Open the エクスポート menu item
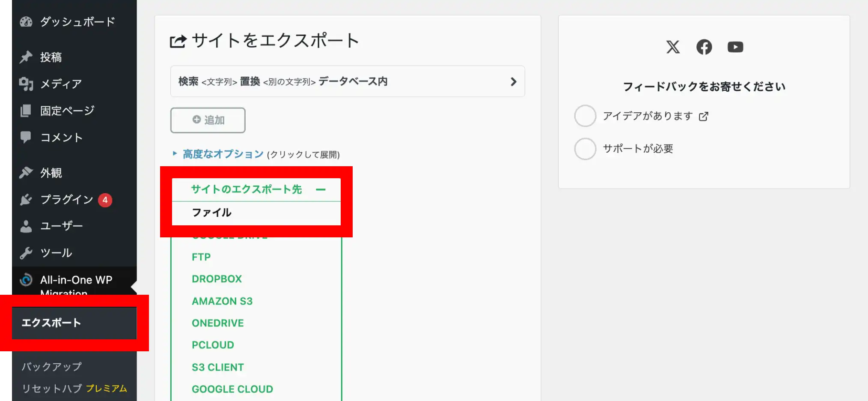The image size is (868, 401). tap(51, 323)
